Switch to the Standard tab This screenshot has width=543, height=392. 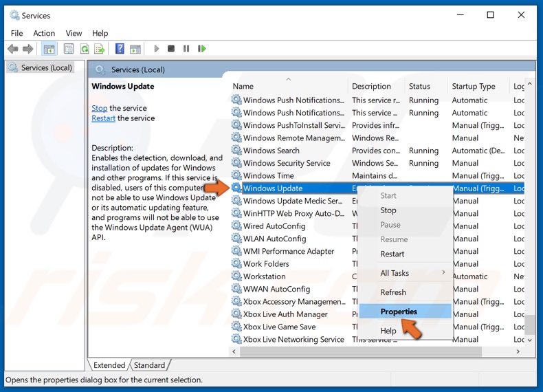(150, 365)
